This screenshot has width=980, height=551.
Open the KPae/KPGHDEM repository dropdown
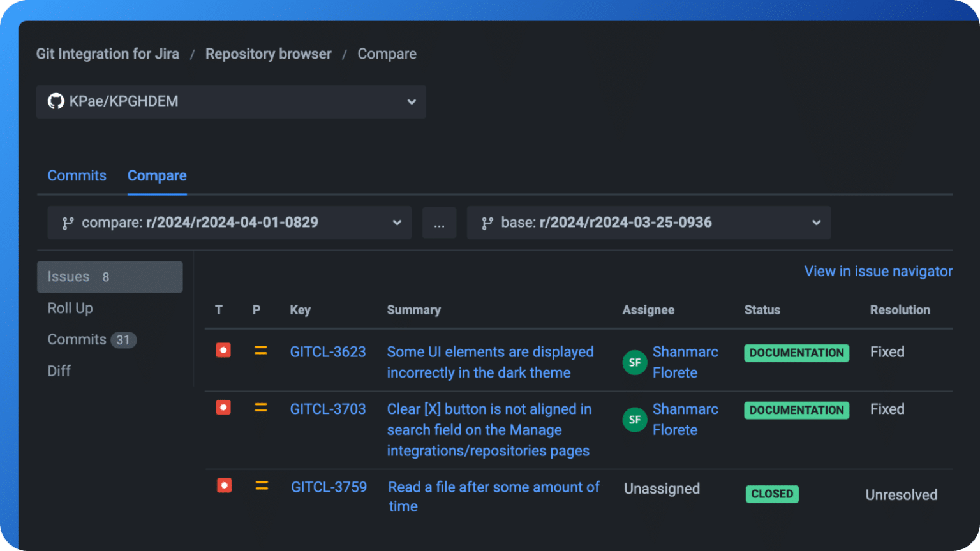point(231,102)
